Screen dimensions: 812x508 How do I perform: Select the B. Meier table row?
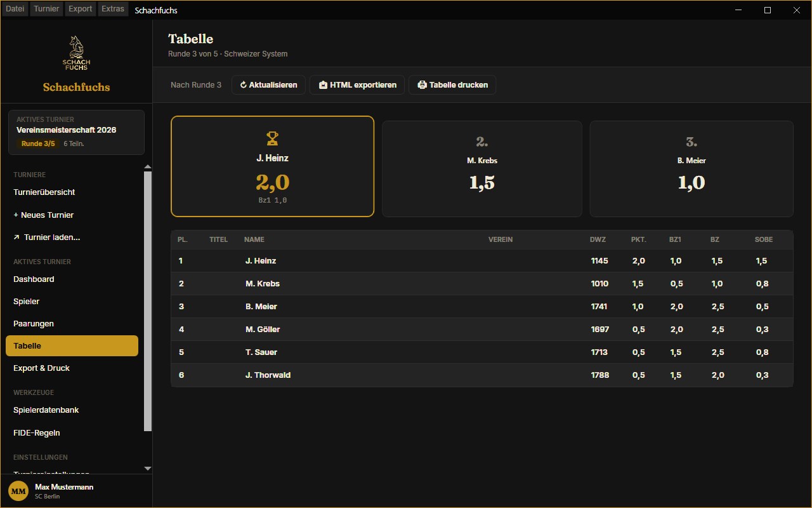(482, 307)
